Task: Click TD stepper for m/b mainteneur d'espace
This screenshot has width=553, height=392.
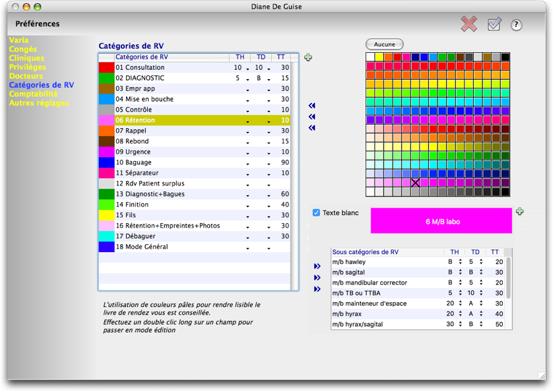Action: (481, 304)
